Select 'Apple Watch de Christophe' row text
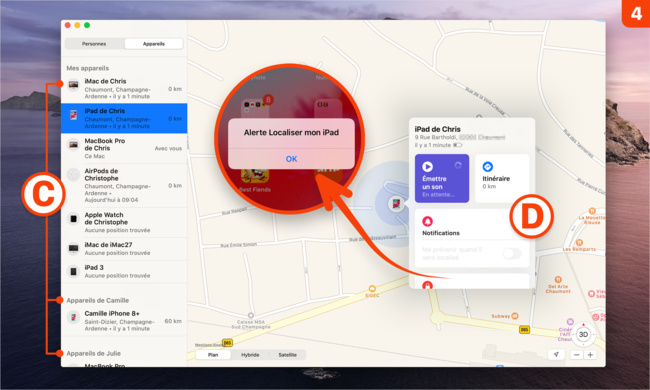Image resolution: width=650 pixels, height=390 pixels. click(106, 218)
